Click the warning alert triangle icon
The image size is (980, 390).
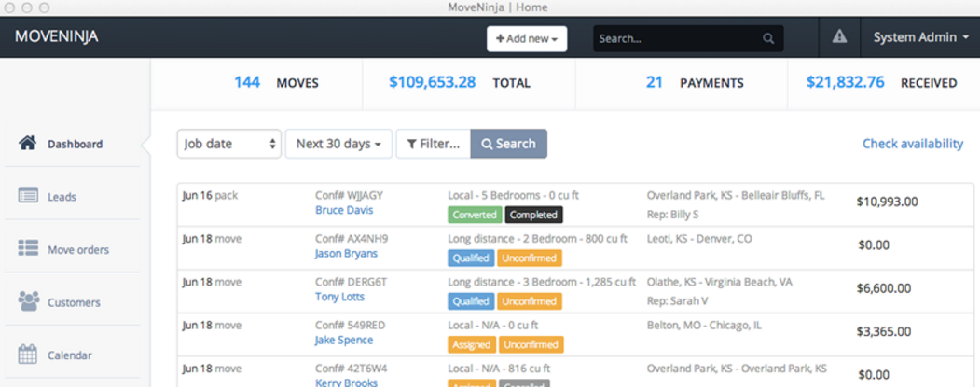(839, 37)
